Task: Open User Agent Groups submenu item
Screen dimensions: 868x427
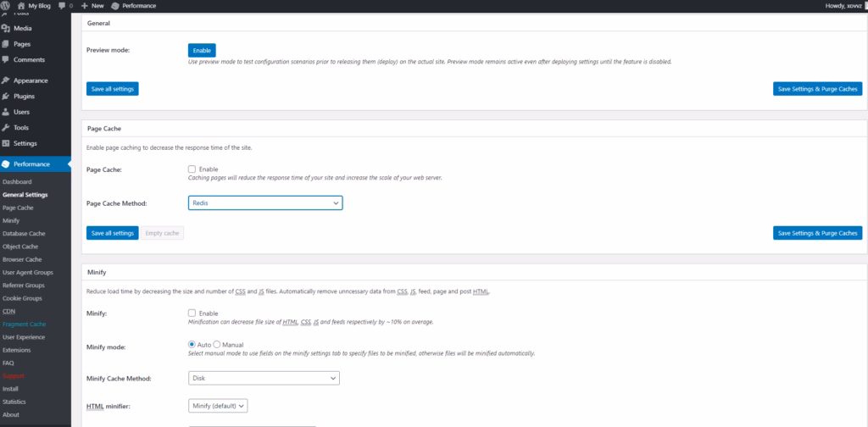Action: (28, 273)
